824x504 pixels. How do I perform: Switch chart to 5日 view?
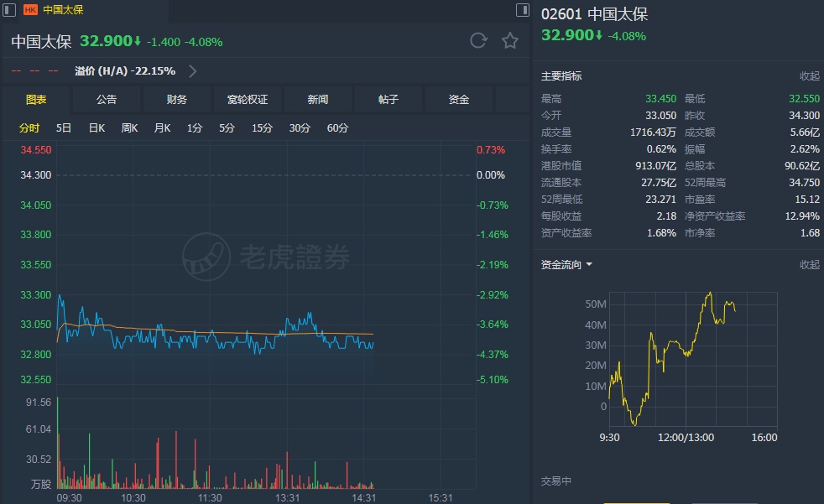[x=64, y=128]
